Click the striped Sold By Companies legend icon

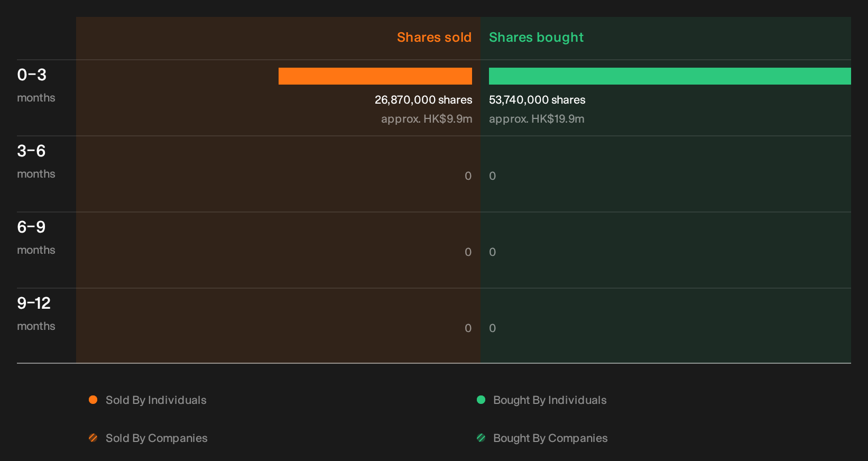pyautogui.click(x=93, y=438)
